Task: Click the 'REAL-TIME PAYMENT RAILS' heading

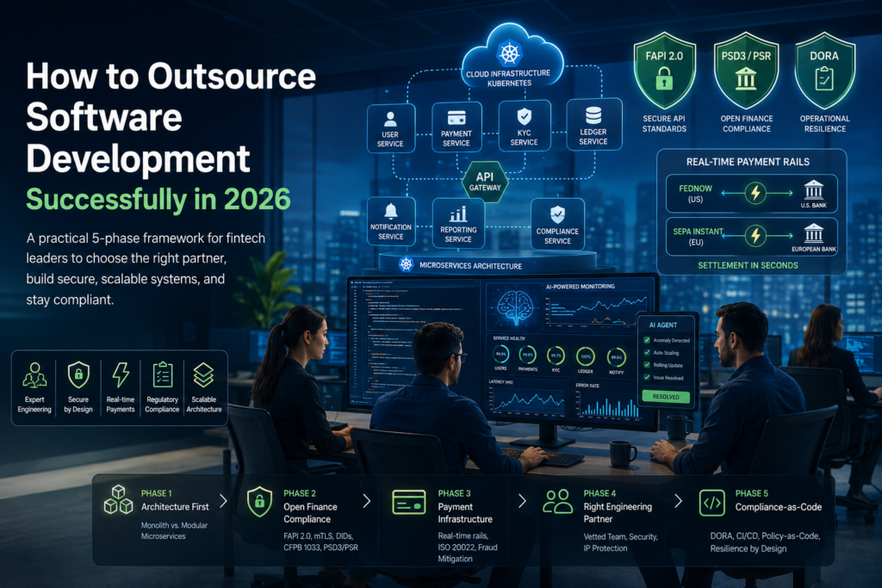Action: [x=748, y=162]
